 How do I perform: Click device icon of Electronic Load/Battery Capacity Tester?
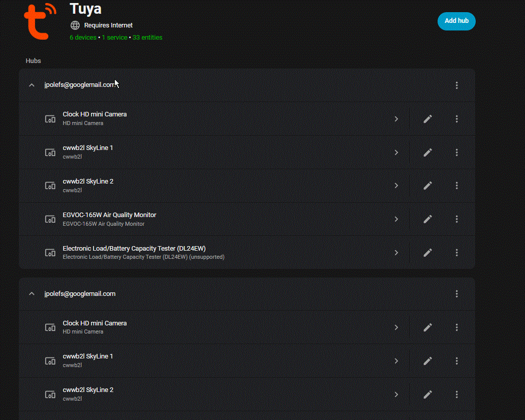pos(50,253)
